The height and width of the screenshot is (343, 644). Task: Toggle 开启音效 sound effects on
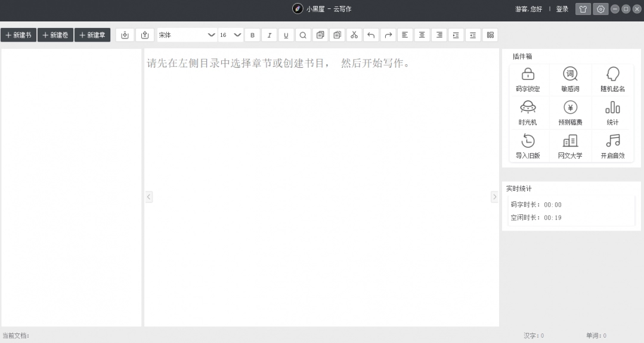click(612, 146)
